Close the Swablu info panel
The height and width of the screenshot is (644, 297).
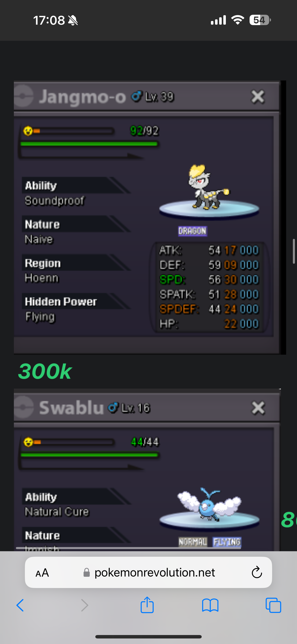pos(258,408)
